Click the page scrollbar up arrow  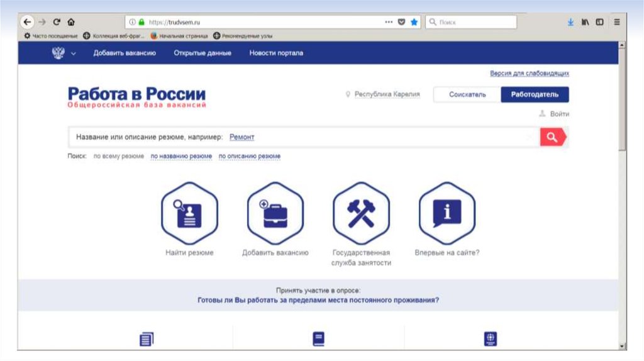tap(622, 45)
